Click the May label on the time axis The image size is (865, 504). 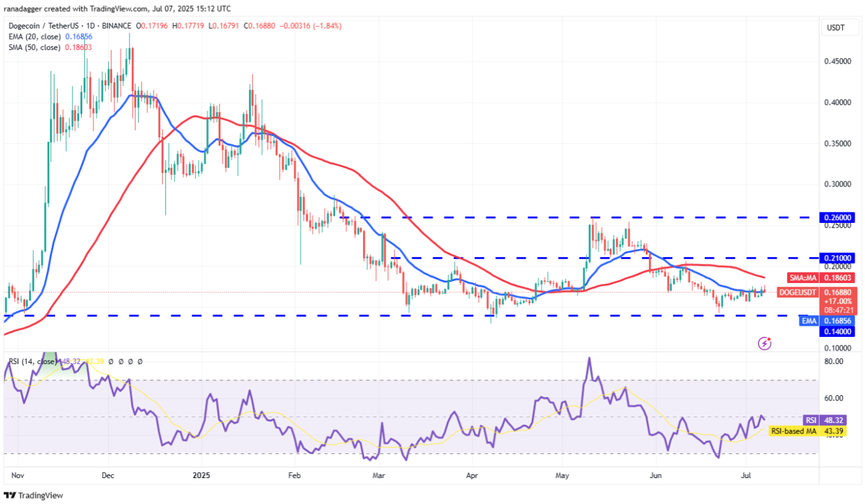[x=562, y=475]
